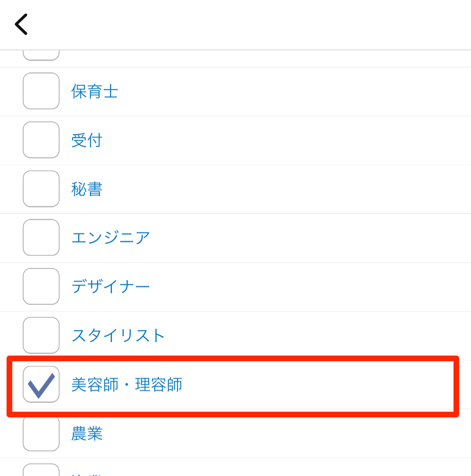The image size is (471, 476).
Task: Select the エンジニア text link
Action: pos(111,238)
